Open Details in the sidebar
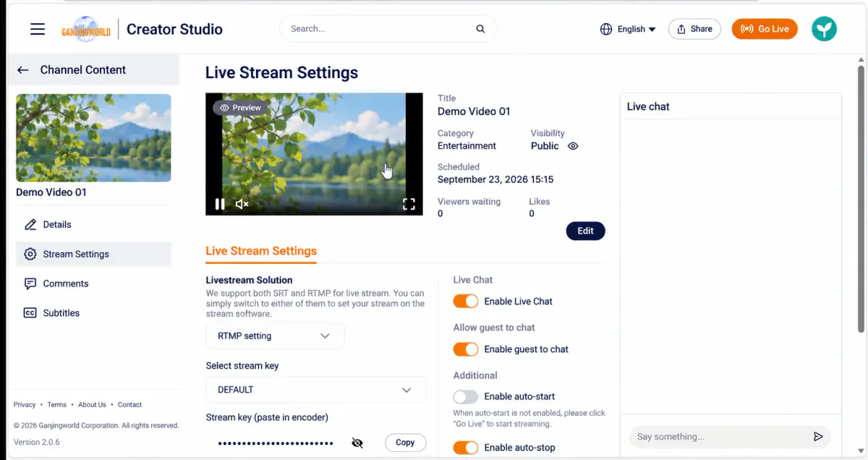 [x=93, y=225]
